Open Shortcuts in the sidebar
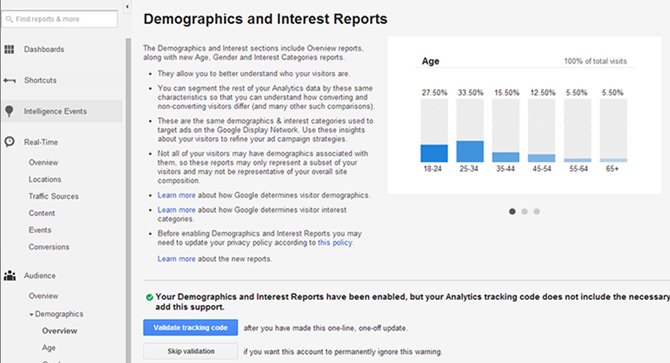Screen dimensions: 670x363 (40, 80)
